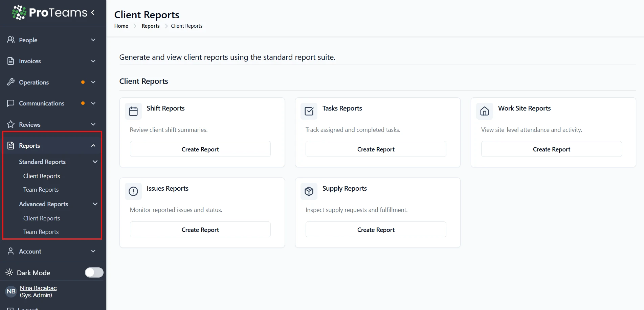The image size is (644, 310).
Task: Toggle the Dark Mode switch
Action: (94, 272)
